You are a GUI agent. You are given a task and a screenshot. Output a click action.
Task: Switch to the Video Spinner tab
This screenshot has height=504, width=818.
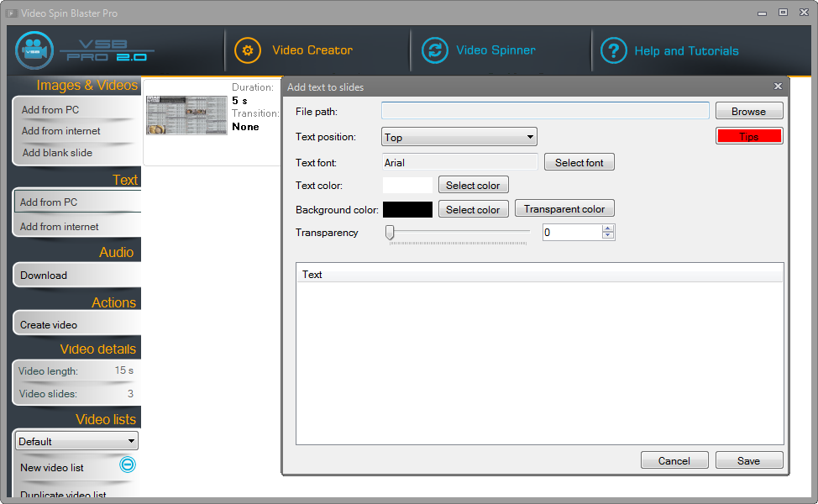point(496,50)
